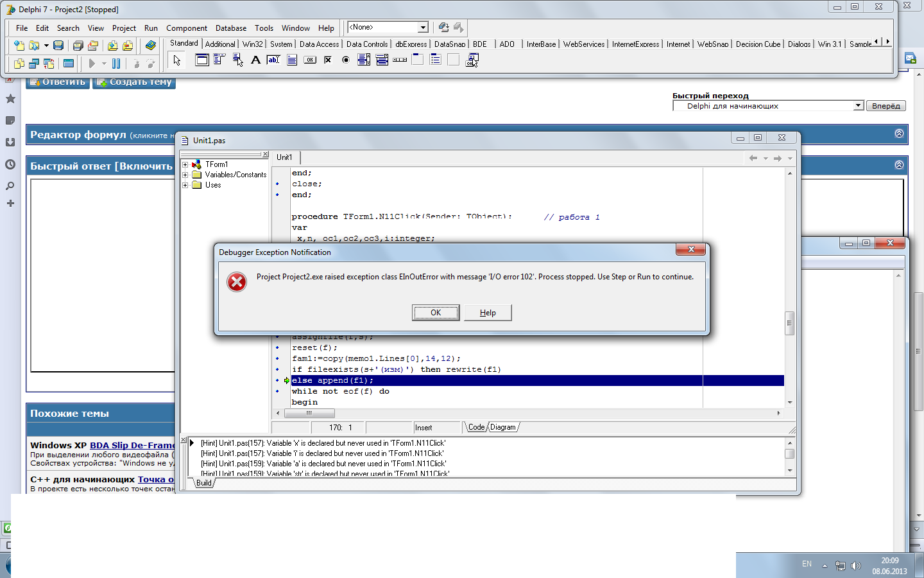
Task: Select the CheckBox component in the palette
Action: pyautogui.click(x=328, y=60)
